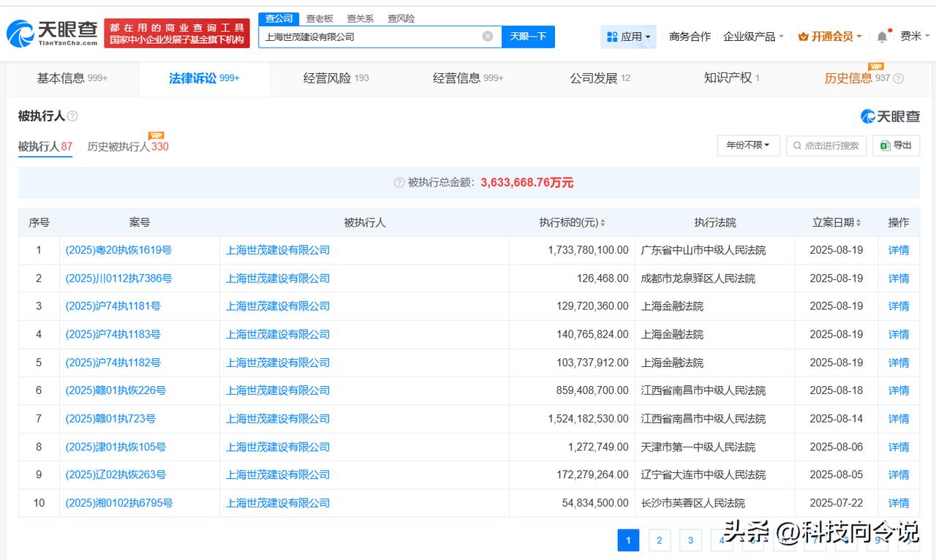The image size is (936, 560).
Task: Open case (2025)津01执恢105号
Action: pyautogui.click(x=116, y=447)
